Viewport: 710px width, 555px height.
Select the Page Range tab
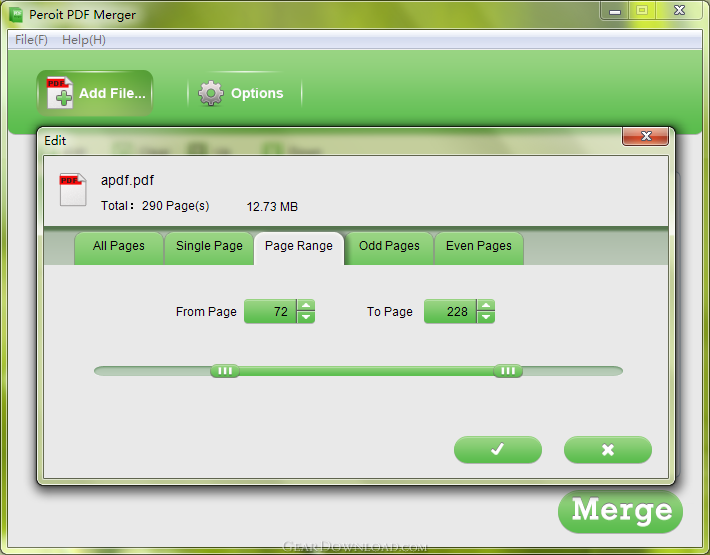pos(299,248)
